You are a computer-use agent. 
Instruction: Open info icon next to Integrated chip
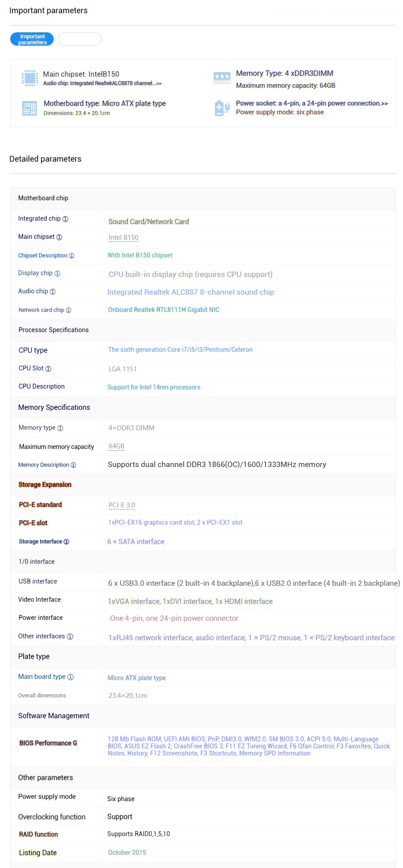66,219
